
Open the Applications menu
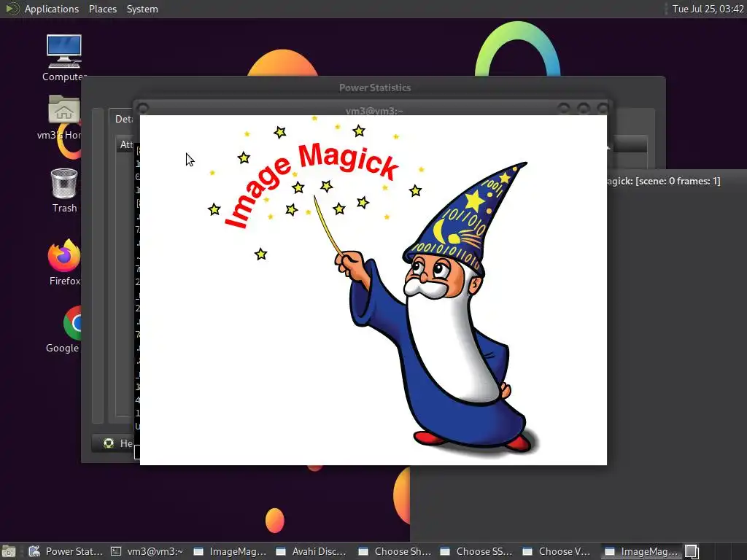[52, 9]
